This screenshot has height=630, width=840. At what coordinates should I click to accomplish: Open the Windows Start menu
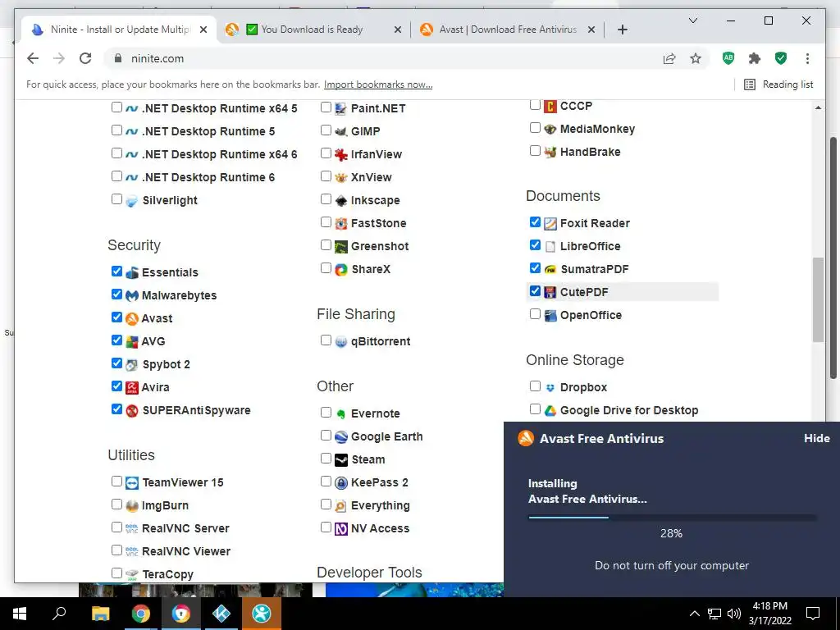(20, 614)
